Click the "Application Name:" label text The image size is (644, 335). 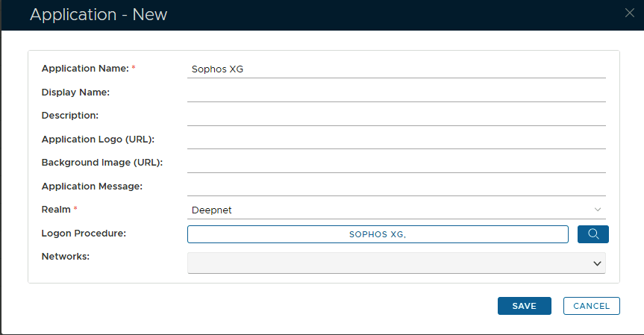point(85,69)
